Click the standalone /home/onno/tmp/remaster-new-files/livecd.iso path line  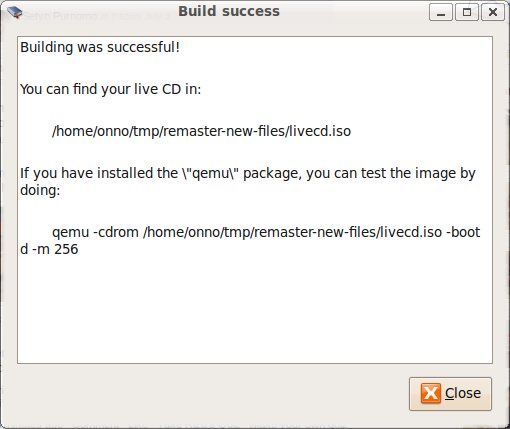202,131
